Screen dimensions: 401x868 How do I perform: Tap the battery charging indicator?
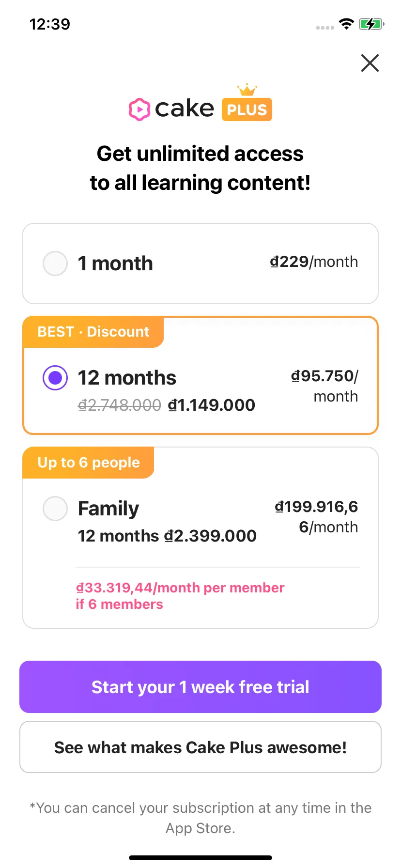tap(371, 24)
